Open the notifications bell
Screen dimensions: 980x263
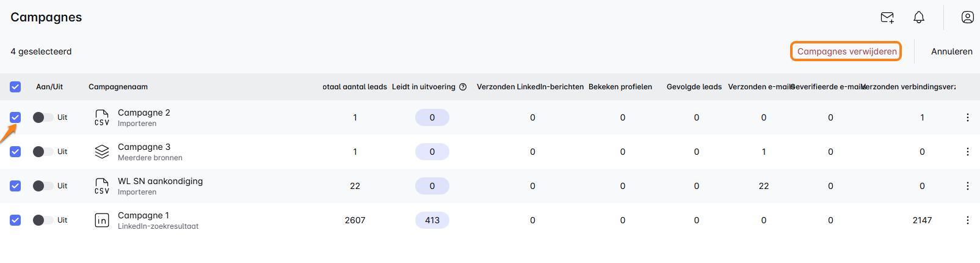click(919, 18)
